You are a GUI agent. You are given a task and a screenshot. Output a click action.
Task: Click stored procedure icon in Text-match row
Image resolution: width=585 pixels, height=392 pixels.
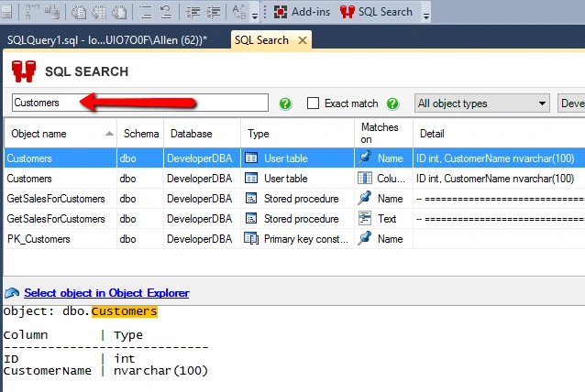(x=251, y=218)
